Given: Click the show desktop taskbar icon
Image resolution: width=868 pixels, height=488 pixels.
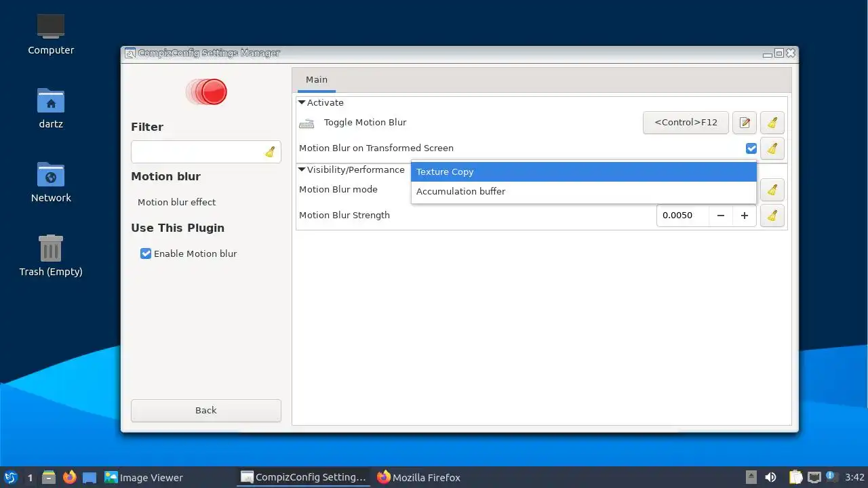Looking at the screenshot, I should (x=90, y=477).
